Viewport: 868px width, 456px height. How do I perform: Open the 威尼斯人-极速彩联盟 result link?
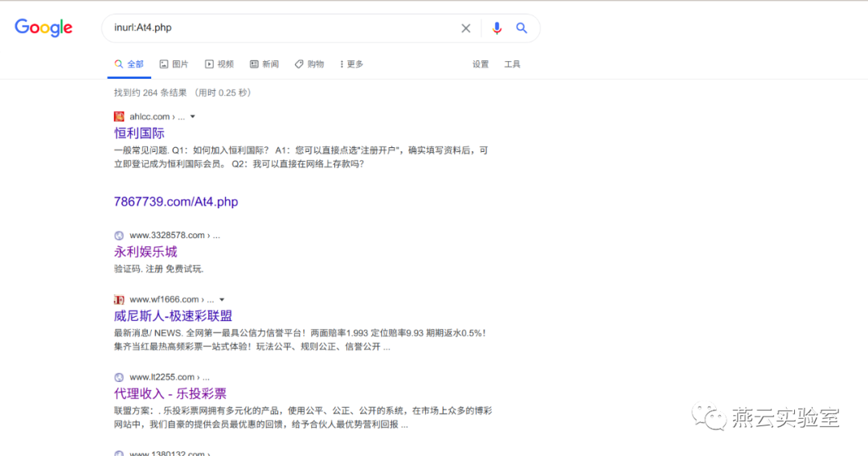pyautogui.click(x=174, y=316)
